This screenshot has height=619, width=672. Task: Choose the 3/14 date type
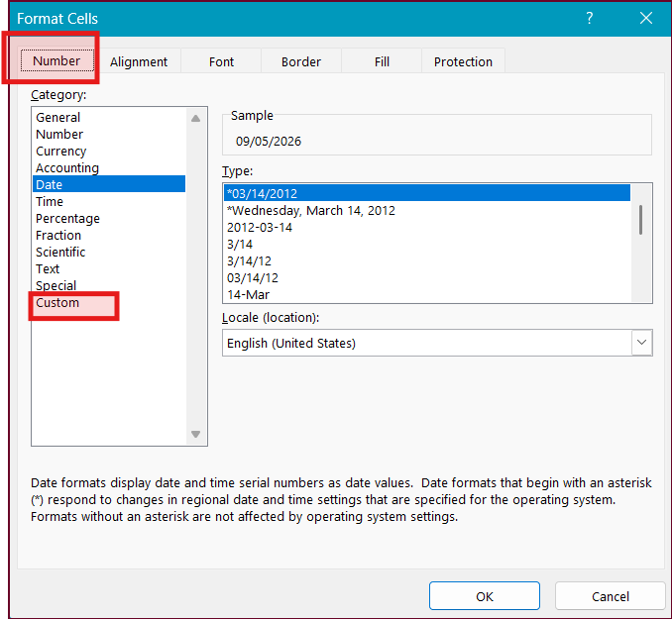point(427,245)
